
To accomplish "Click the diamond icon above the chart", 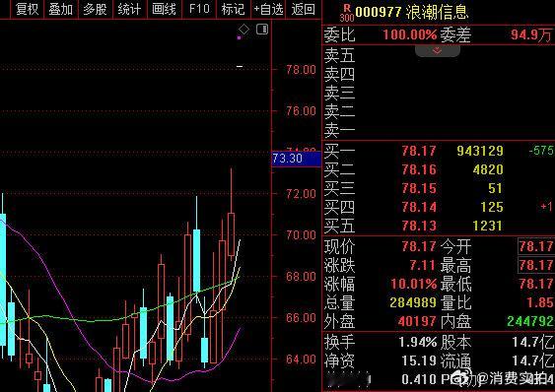I will coord(243,30).
